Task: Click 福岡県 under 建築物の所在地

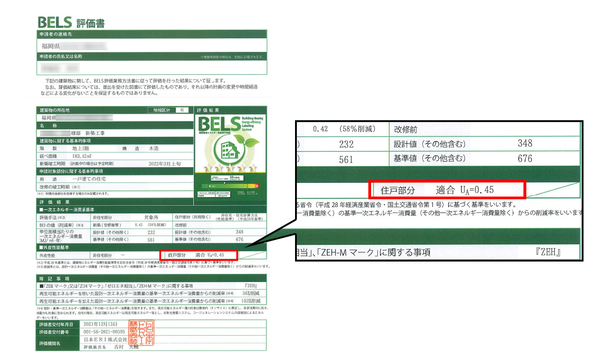Action: pos(48,118)
